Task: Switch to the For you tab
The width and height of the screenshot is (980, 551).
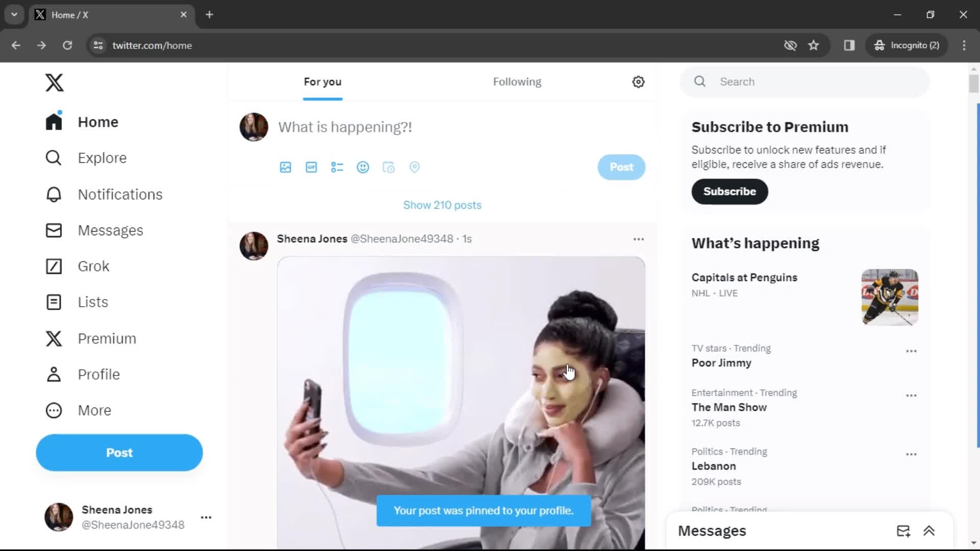Action: point(322,82)
